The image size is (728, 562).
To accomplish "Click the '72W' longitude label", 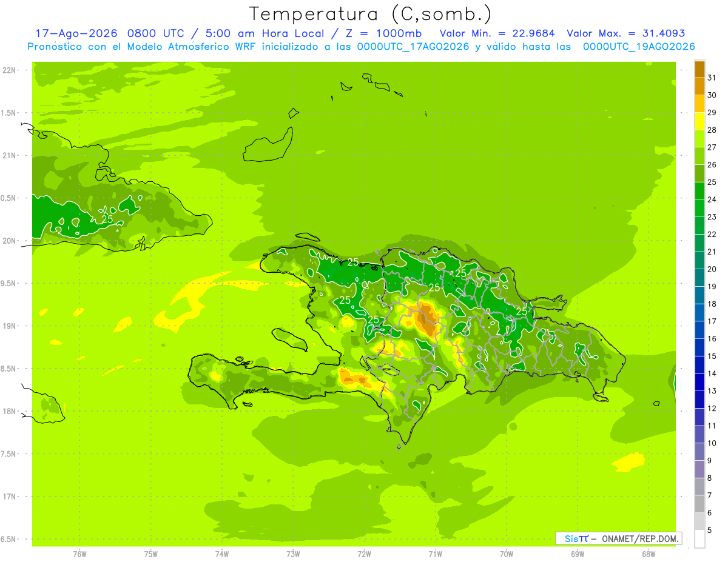I will click(x=364, y=554).
